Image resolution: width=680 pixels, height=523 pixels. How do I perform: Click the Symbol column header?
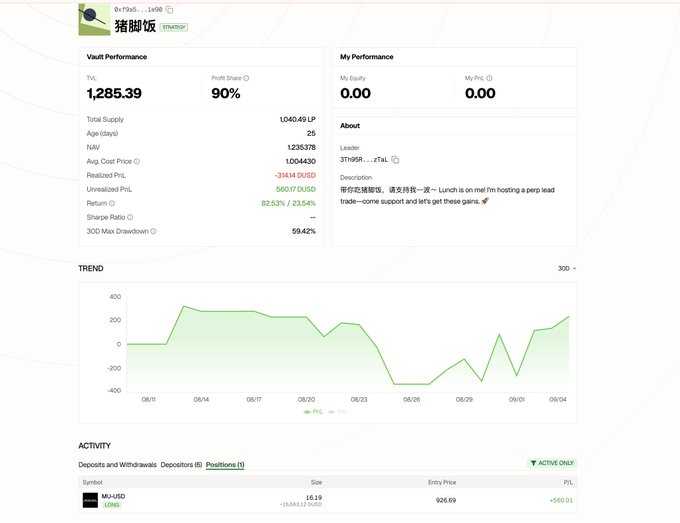click(x=92, y=482)
